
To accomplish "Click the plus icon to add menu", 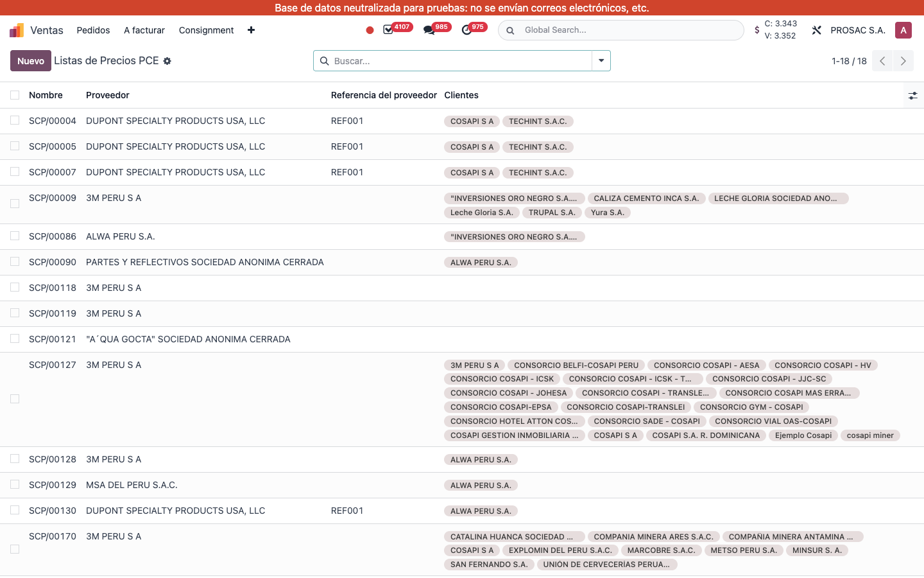I will [251, 30].
